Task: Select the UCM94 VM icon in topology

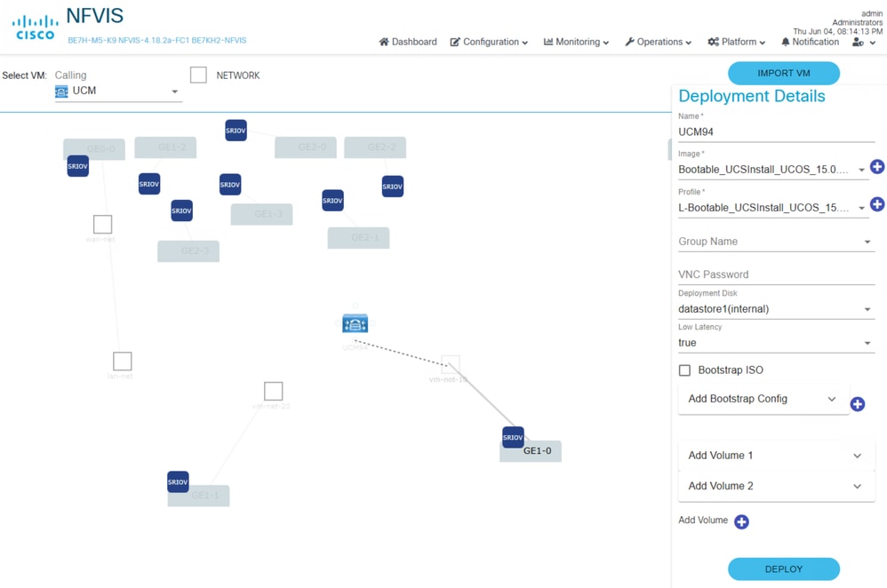Action: 356,323
